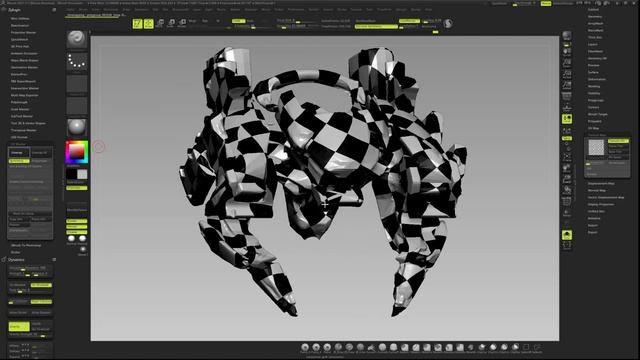This screenshot has height=360, width=640.
Task: Click the color picker square on left shelf
Action: 77,152
